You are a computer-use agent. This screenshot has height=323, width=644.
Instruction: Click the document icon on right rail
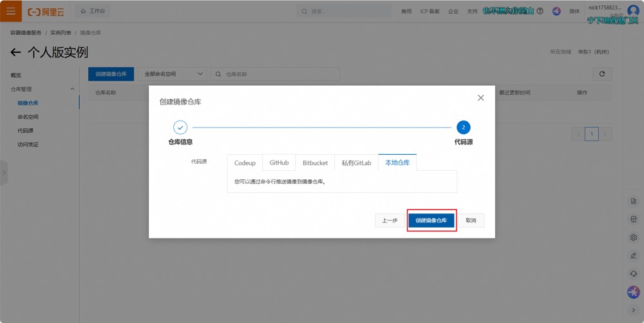[633, 201]
